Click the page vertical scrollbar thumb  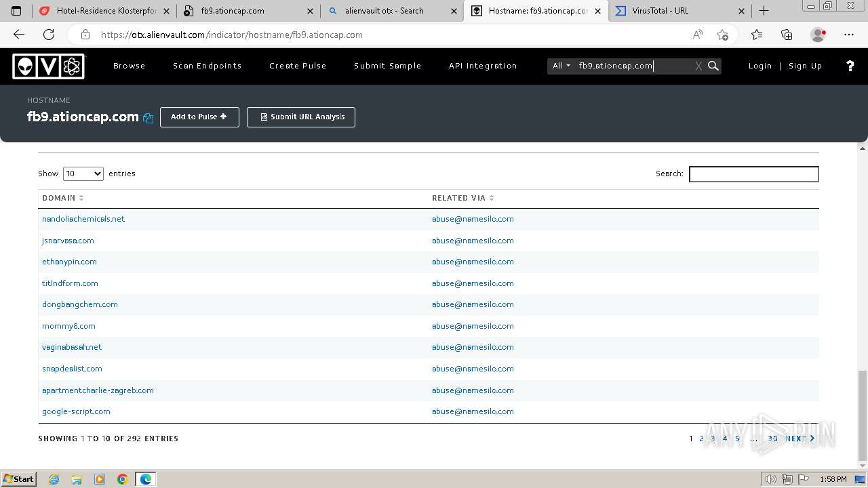coord(863,415)
